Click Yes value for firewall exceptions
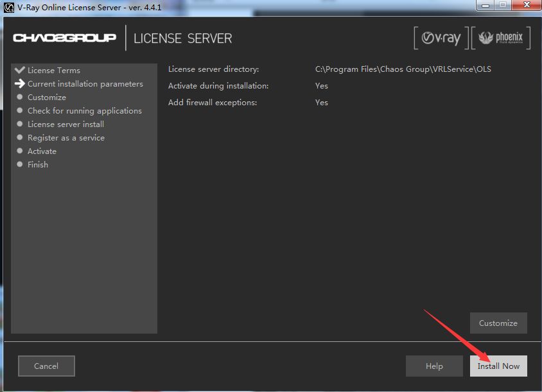This screenshot has width=542, height=392. pos(322,102)
